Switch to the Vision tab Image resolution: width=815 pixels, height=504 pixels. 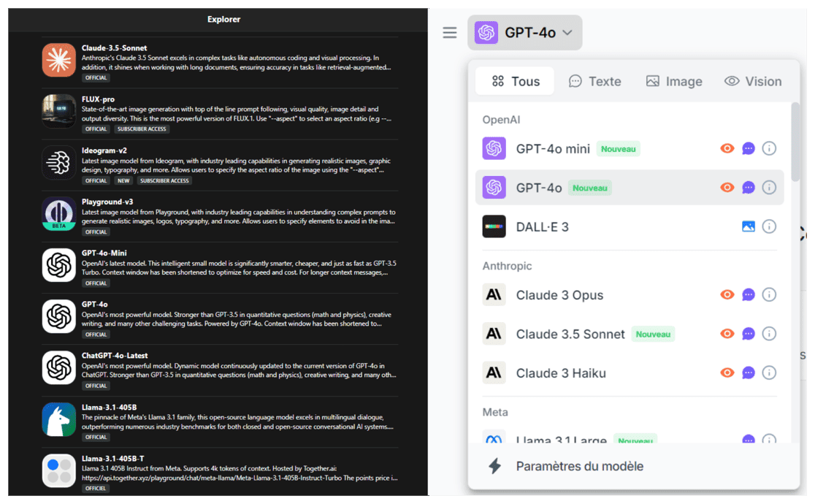click(753, 81)
